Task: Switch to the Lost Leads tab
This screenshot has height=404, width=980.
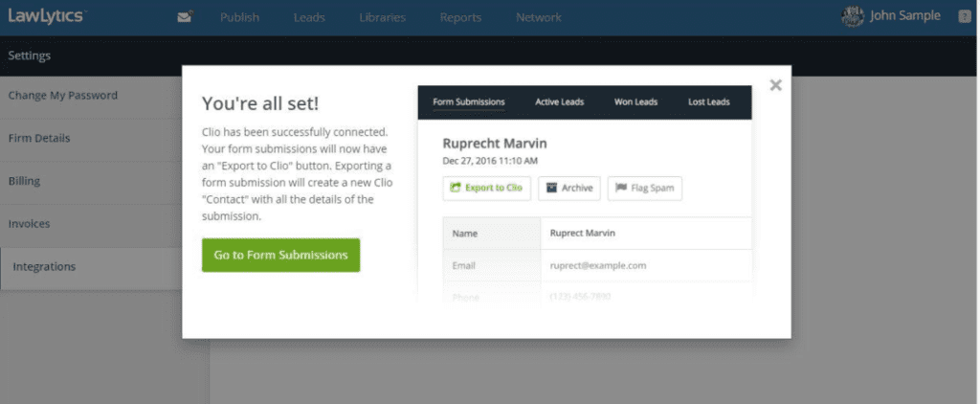Action: 709,101
